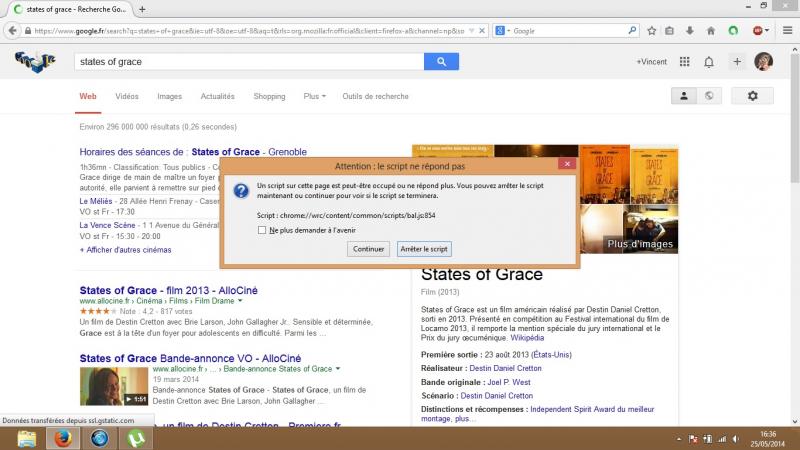This screenshot has height=450, width=800.
Task: Click the blue question mark dialog icon
Action: [x=241, y=191]
